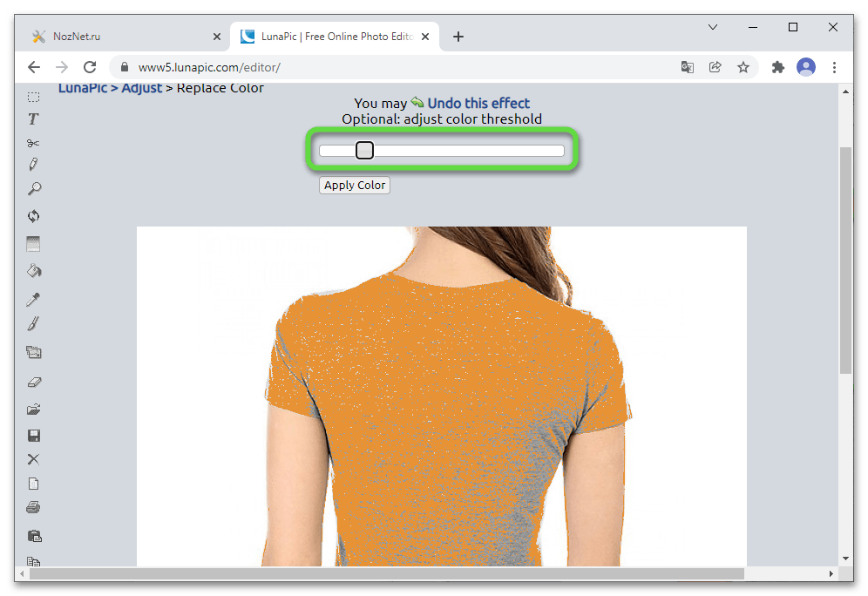Open the Adjust breadcrumb link
Screen dimensions: 868x596
[x=142, y=88]
